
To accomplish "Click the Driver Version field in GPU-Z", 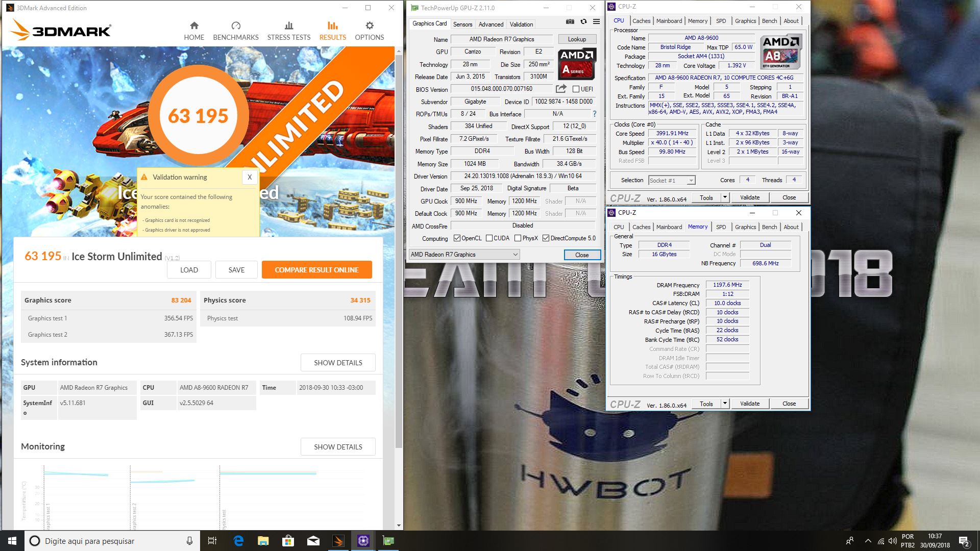I will [x=523, y=176].
